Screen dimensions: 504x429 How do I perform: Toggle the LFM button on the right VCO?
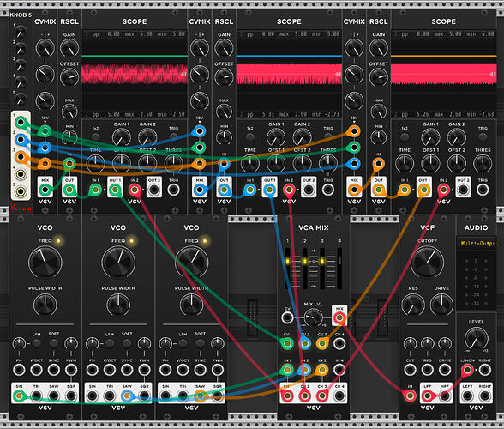183,343
